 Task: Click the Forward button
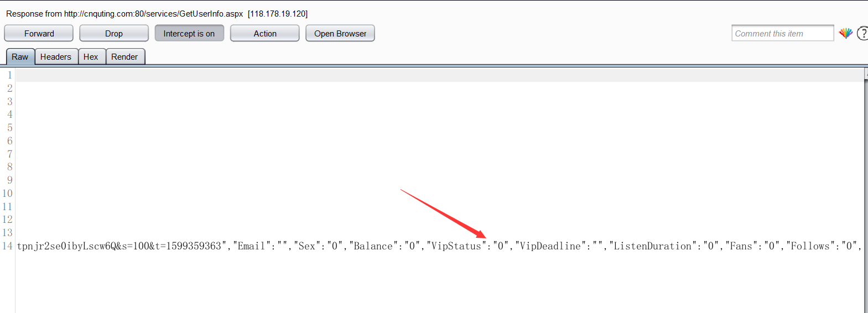pos(39,33)
